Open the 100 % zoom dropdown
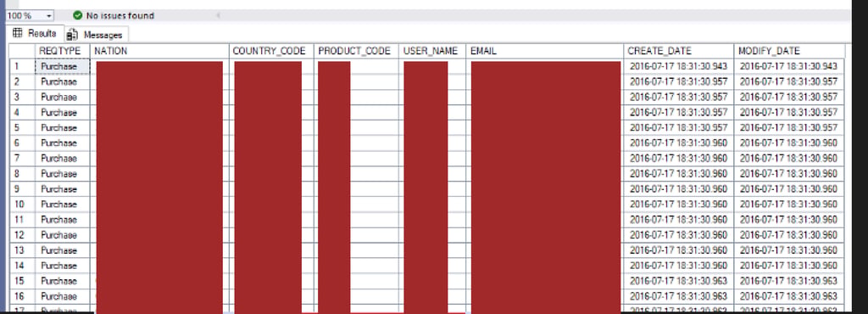The width and height of the screenshot is (868, 314). pyautogui.click(x=48, y=15)
